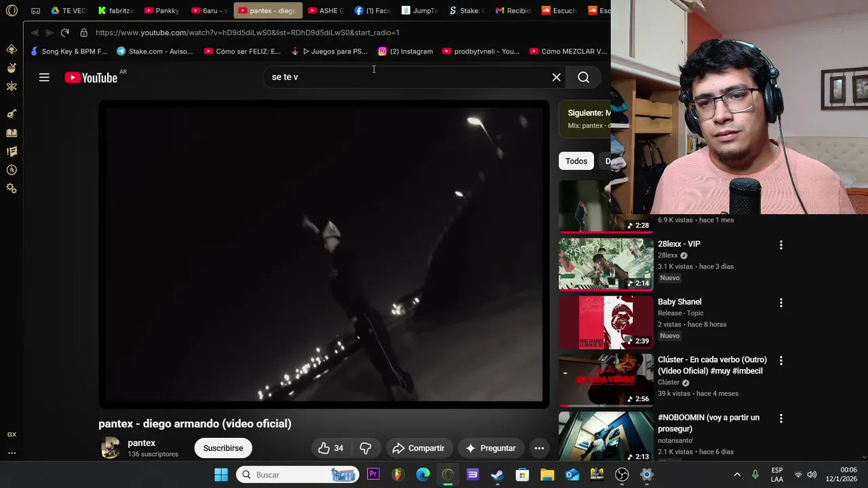868x488 pixels.
Task: Open the pantex channel avatar
Action: click(110, 448)
